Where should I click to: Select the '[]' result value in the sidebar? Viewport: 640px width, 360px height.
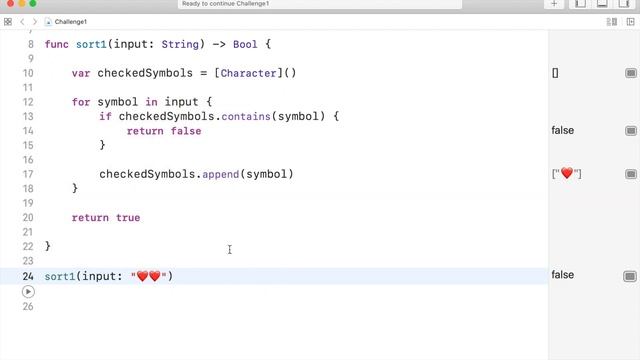555,73
